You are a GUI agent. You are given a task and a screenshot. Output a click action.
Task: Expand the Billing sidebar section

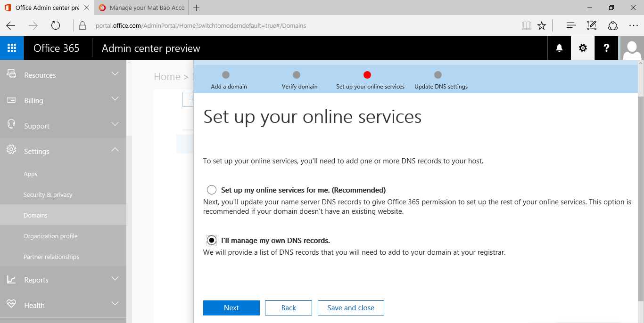pyautogui.click(x=63, y=100)
